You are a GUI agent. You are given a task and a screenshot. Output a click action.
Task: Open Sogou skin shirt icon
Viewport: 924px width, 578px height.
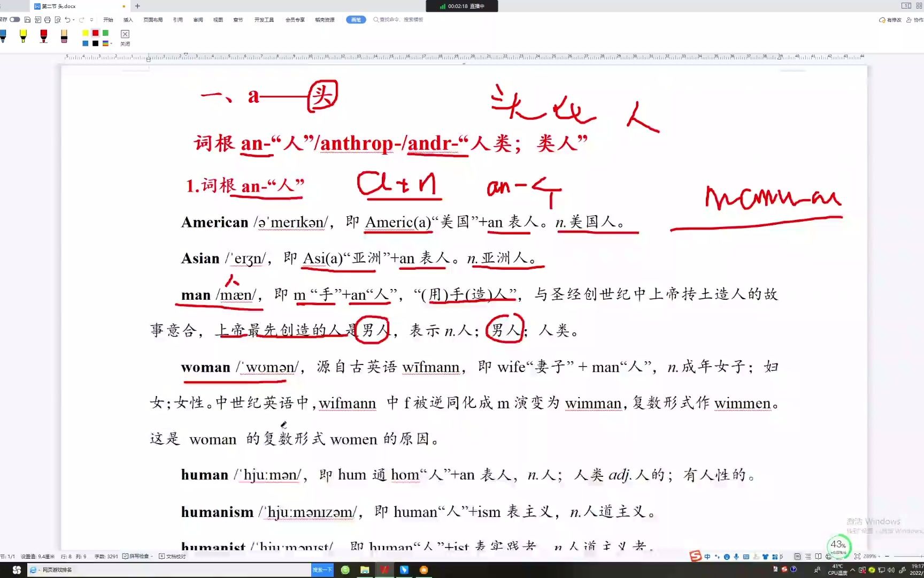(x=765, y=557)
